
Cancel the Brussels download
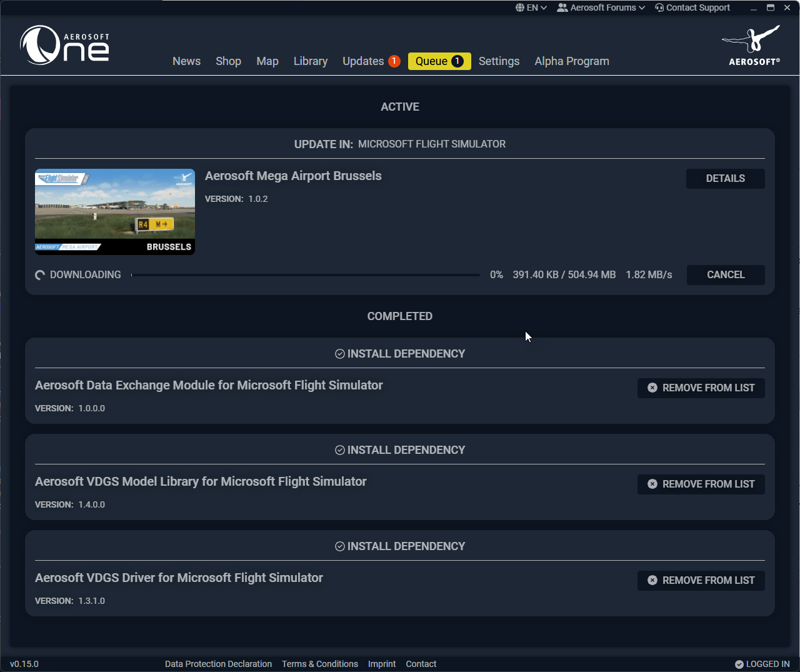[726, 275]
